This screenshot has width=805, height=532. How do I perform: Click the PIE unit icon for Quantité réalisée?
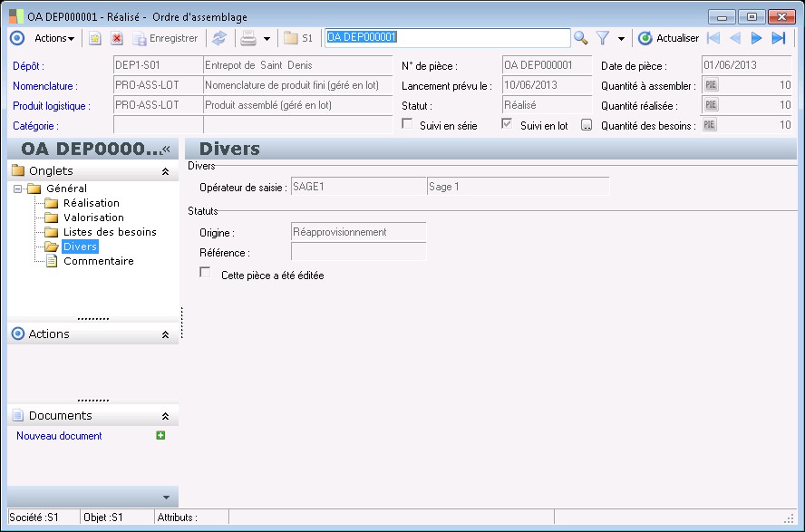[x=711, y=105]
